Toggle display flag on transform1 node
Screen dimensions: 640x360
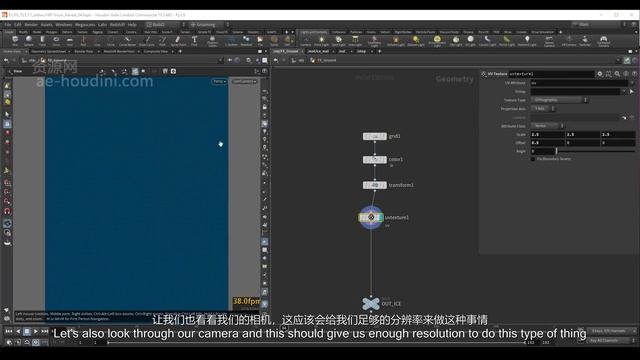click(384, 185)
